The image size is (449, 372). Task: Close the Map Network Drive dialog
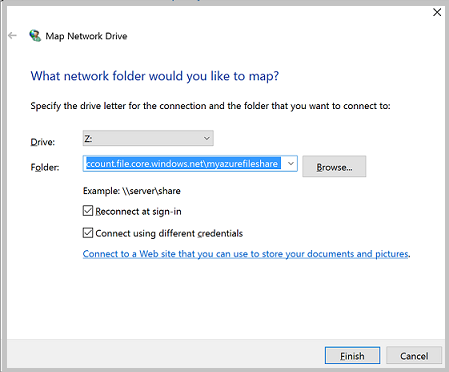pos(437,12)
